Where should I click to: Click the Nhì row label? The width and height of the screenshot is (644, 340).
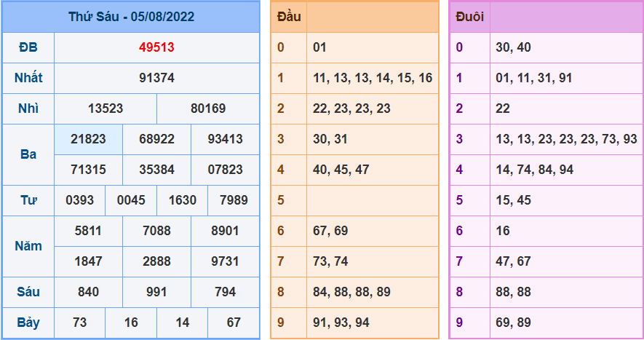(28, 108)
